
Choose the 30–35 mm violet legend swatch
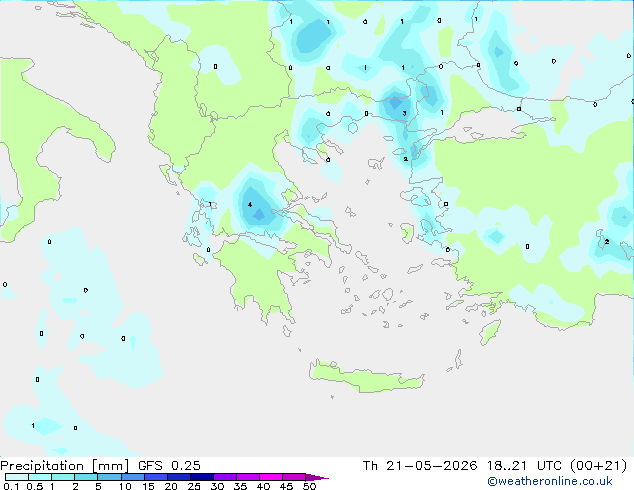225,477
